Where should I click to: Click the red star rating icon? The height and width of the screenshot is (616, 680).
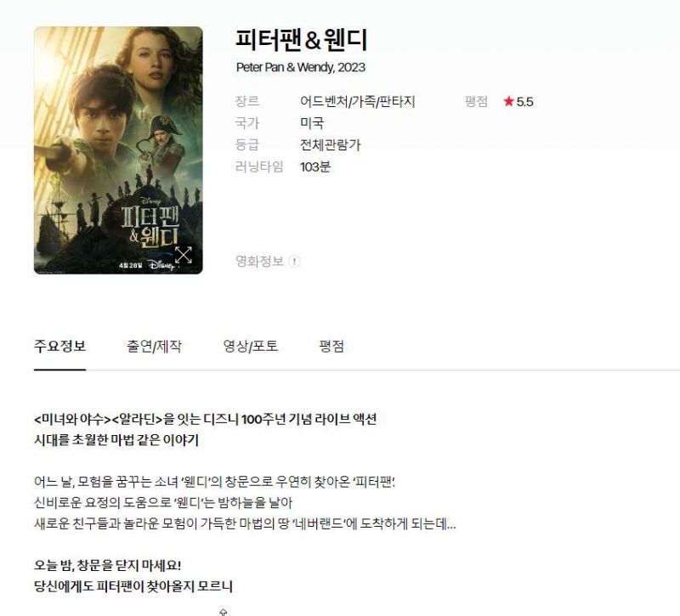[508, 101]
